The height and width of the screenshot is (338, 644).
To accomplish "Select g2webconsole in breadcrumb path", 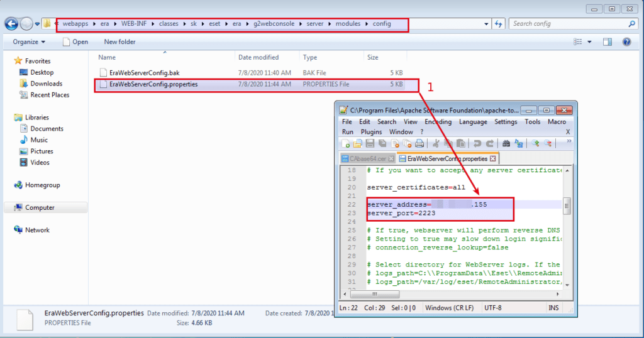I will pos(274,24).
